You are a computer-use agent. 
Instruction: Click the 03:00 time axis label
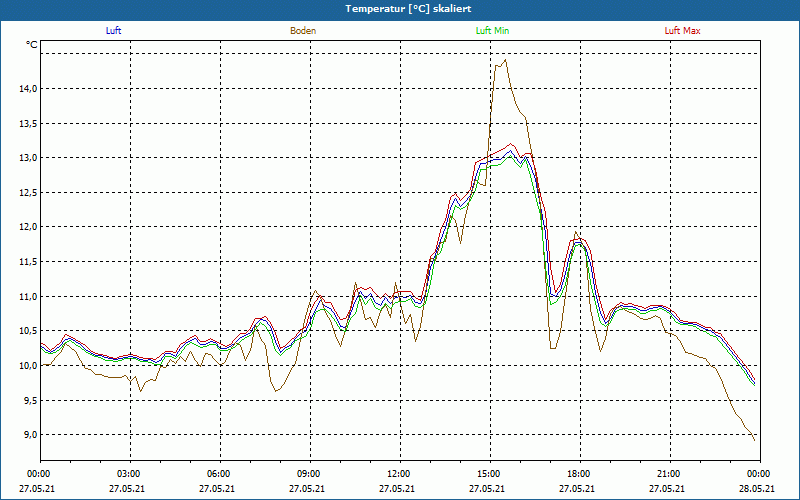tap(127, 474)
